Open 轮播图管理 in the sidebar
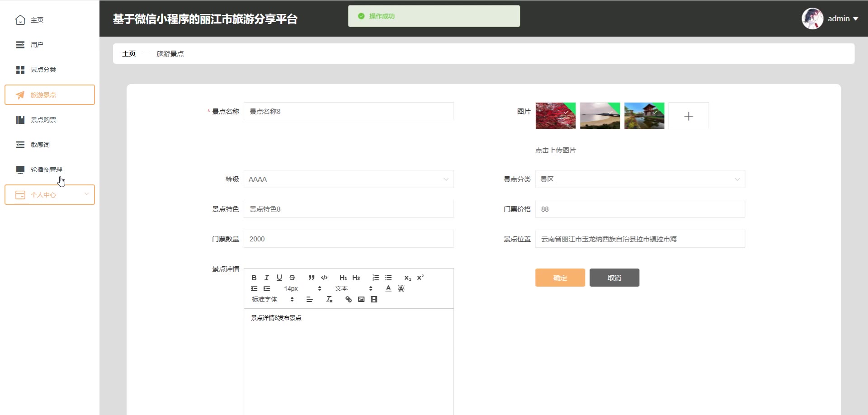This screenshot has height=415, width=868. [50, 170]
